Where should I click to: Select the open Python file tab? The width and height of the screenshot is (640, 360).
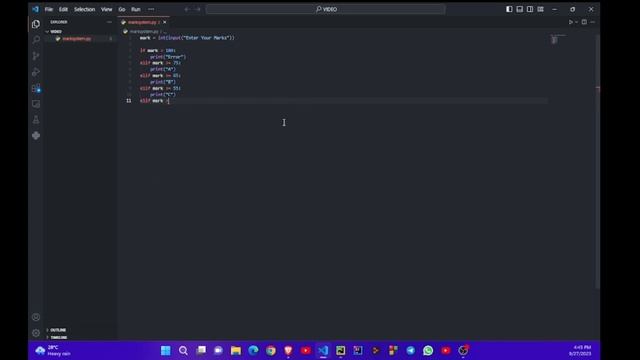pos(142,22)
